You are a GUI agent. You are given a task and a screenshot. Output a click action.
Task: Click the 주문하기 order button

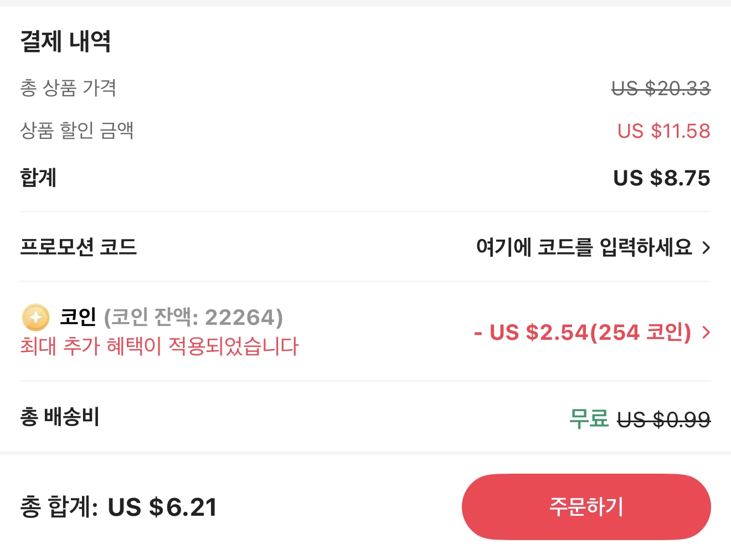click(x=586, y=506)
